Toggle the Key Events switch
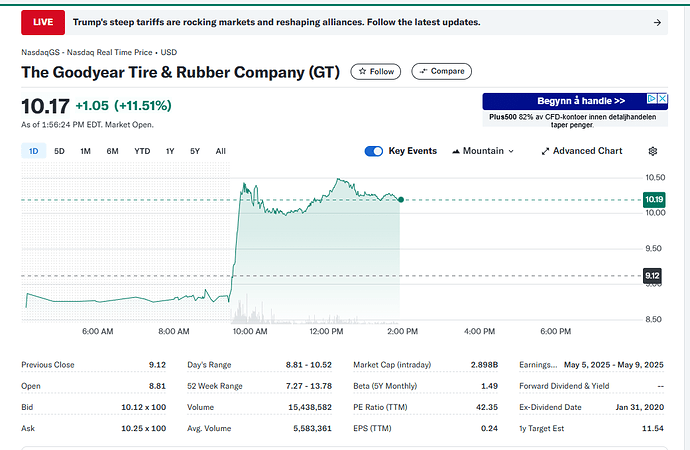Image resolution: width=690 pixels, height=450 pixels. 374,151
